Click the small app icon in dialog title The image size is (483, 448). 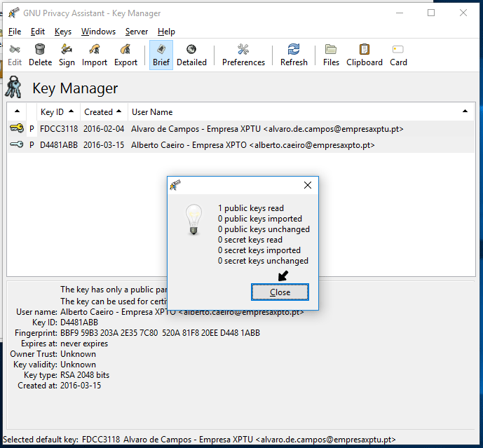[x=175, y=185]
